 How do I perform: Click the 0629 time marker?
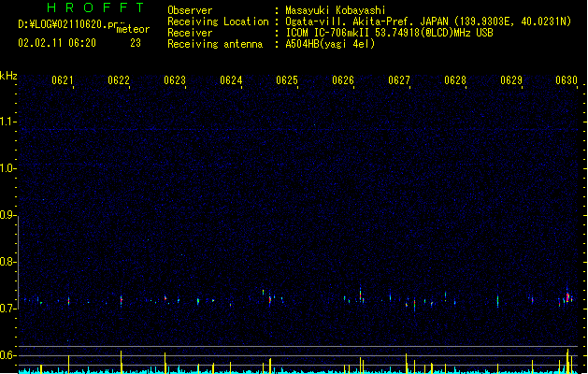coord(511,80)
